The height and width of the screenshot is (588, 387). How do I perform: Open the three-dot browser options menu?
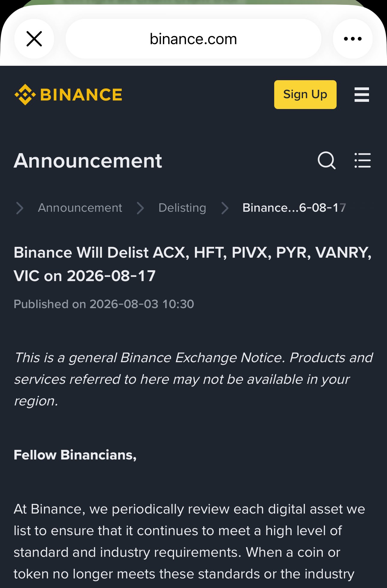353,39
